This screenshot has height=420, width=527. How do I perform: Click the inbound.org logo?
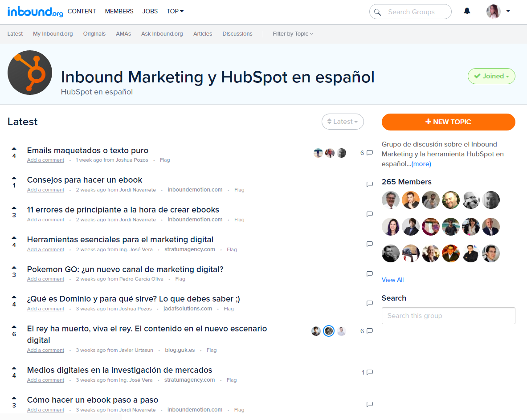pos(35,12)
